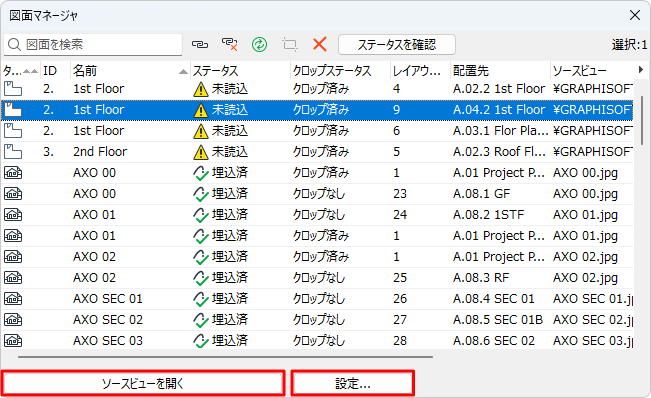651x398 pixels.
Task: Select the A.08.6 SEC 02 cell
Action: point(494,341)
